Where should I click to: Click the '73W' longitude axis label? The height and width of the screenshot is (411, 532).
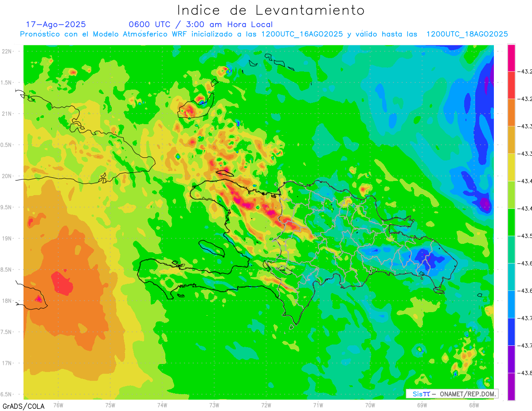click(x=214, y=405)
